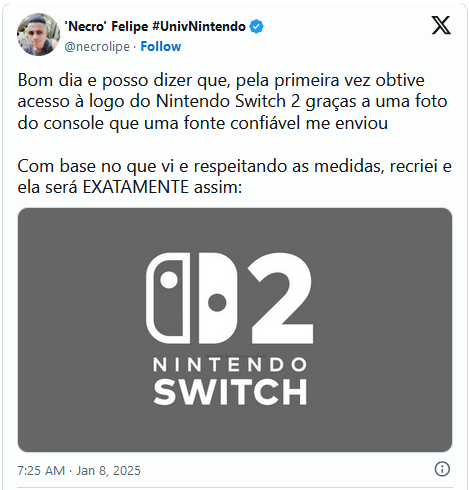Screen dimensions: 469x490
Task: Open the 7:25 AM Jan 8, 2025 timestamp
Action: coord(79,470)
